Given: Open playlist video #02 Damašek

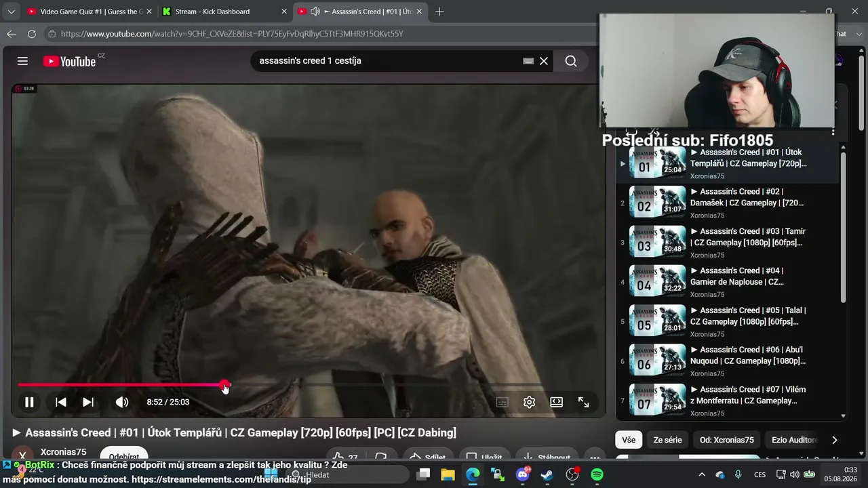Looking at the screenshot, I should pyautogui.click(x=728, y=203).
